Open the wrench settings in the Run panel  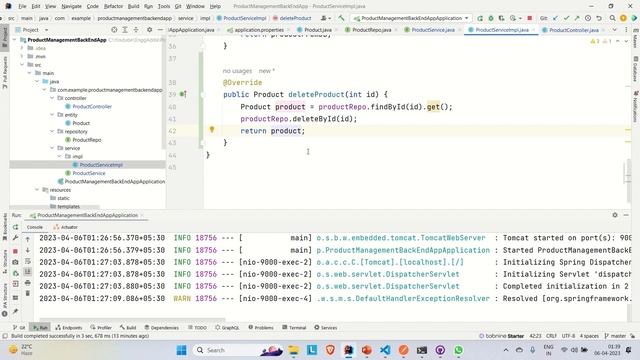point(16,238)
